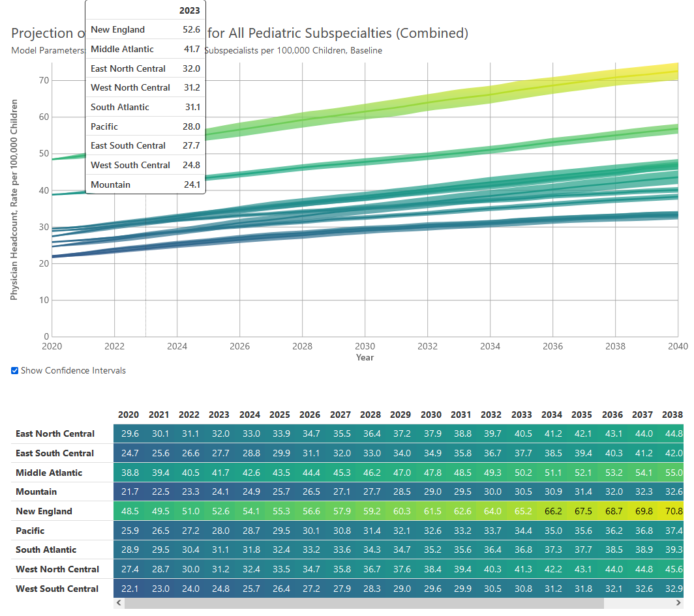The image size is (694, 616).
Task: Click the horizontal scrollbar thumb under the table
Action: coord(363,603)
